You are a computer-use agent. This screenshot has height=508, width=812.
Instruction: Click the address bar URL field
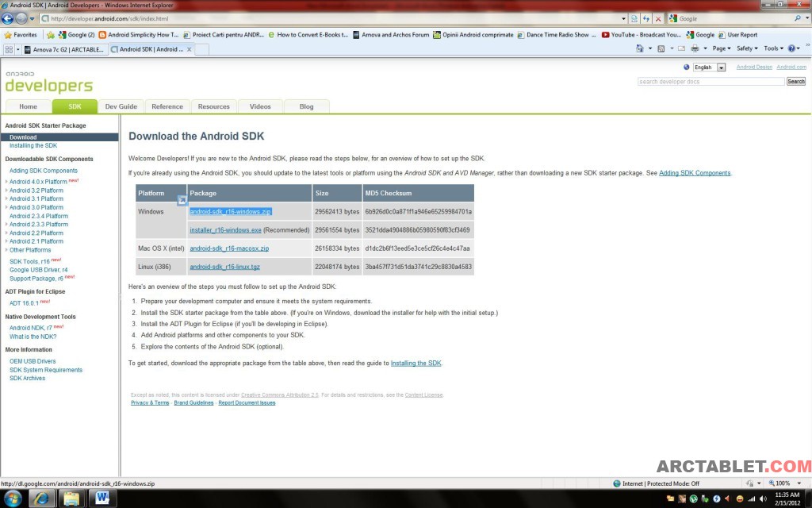tap(331, 19)
